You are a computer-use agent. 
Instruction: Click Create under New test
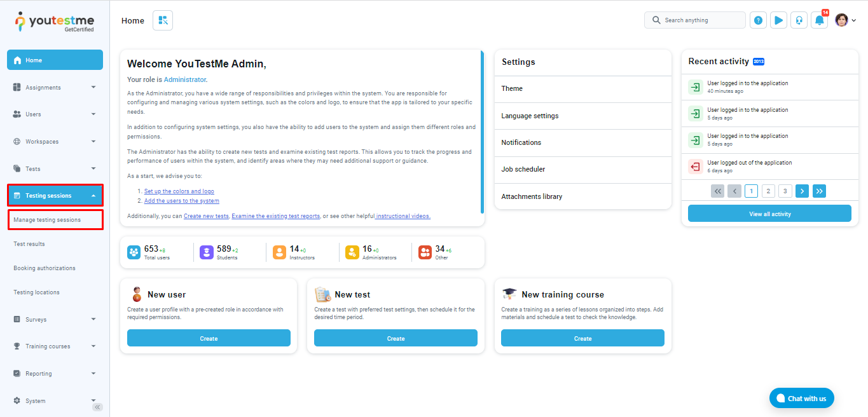click(x=396, y=338)
